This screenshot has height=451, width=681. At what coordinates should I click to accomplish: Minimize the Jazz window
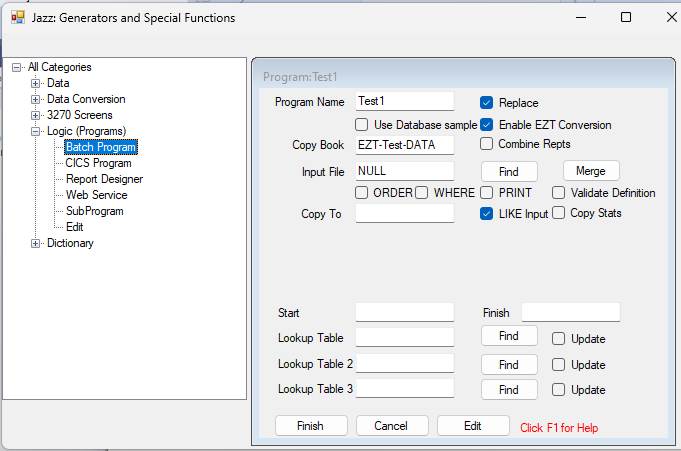point(581,17)
